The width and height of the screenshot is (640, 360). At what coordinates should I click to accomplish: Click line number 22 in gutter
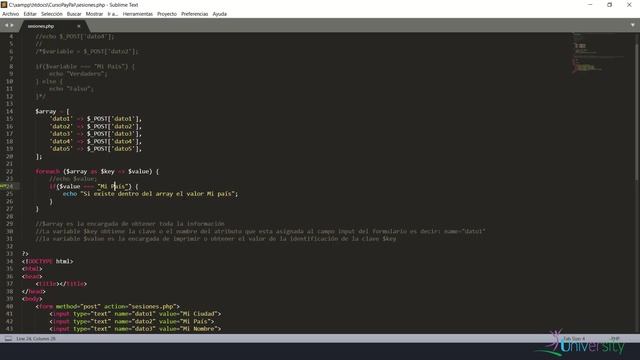[9, 171]
